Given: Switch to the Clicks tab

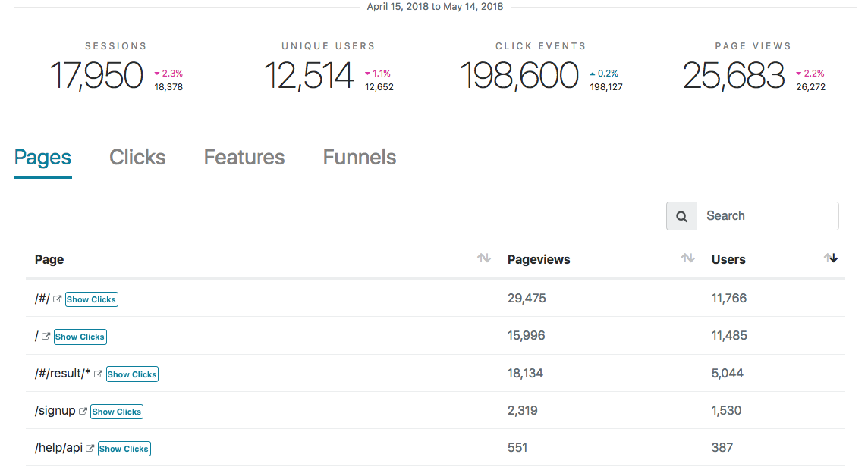Looking at the screenshot, I should point(137,158).
